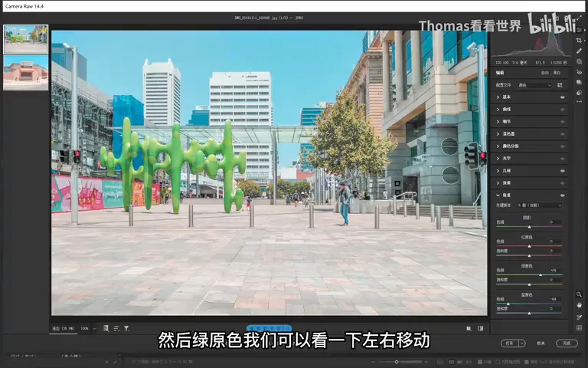Click the 适应 fit-in-view zoom button

(63, 329)
